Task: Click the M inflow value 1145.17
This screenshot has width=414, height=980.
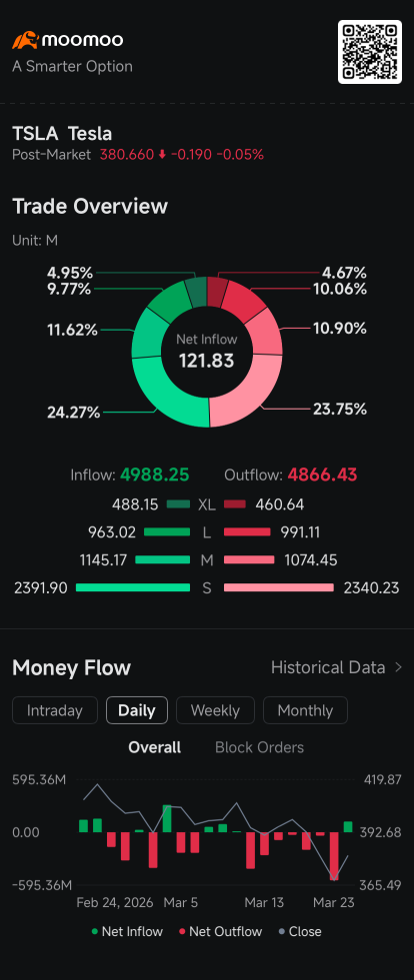Action: point(103,560)
